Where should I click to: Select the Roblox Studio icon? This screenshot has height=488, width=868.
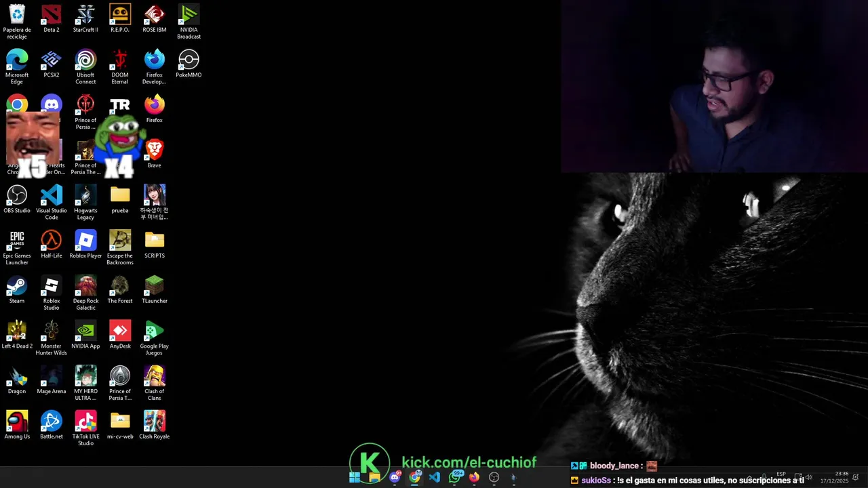(52, 293)
